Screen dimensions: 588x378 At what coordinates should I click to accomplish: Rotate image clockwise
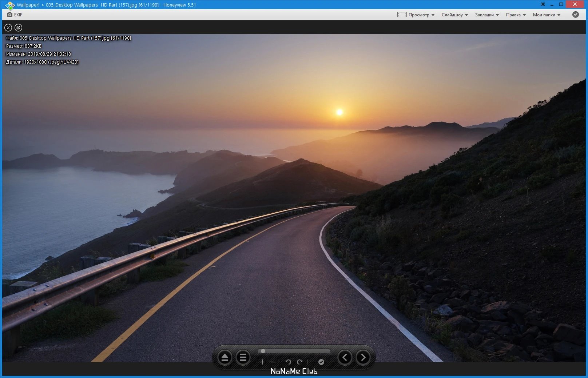[x=300, y=362]
